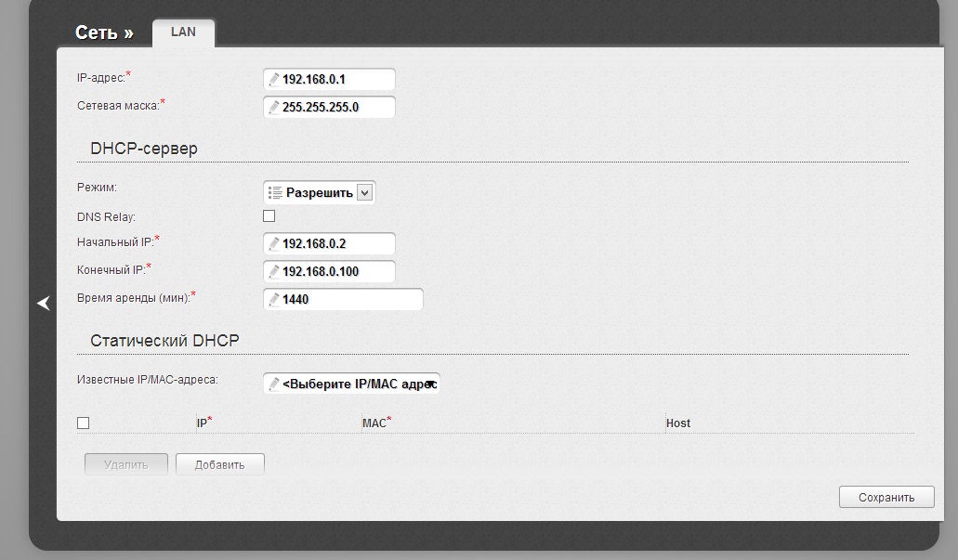Click the pencil icon in IP-адрес field
Screen dimensions: 958x560
click(274, 79)
